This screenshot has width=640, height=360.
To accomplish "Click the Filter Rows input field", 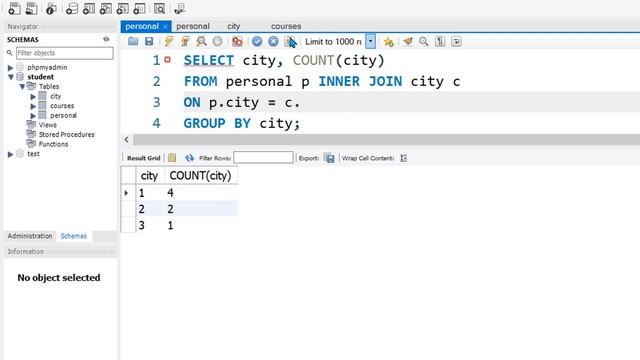I will pos(263,158).
